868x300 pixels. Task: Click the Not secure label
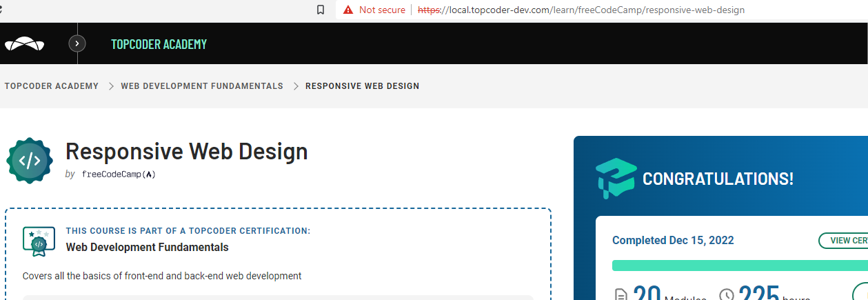(382, 10)
